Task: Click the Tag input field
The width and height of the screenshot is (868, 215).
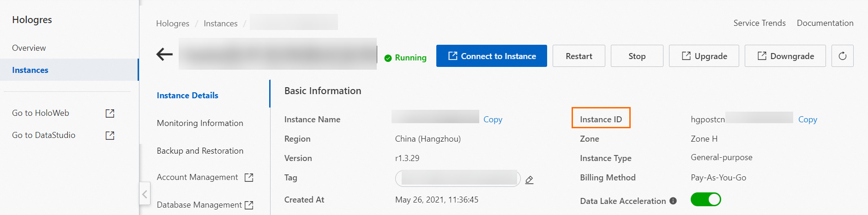Action: (458, 178)
